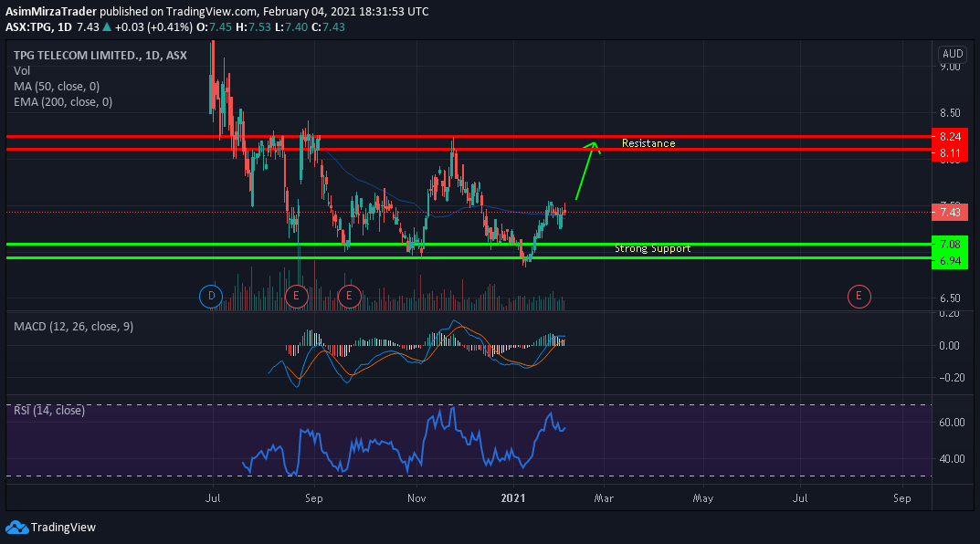The width and height of the screenshot is (980, 544).
Task: Click the TPG TELECOM LIMITED chart title
Action: click(100, 55)
